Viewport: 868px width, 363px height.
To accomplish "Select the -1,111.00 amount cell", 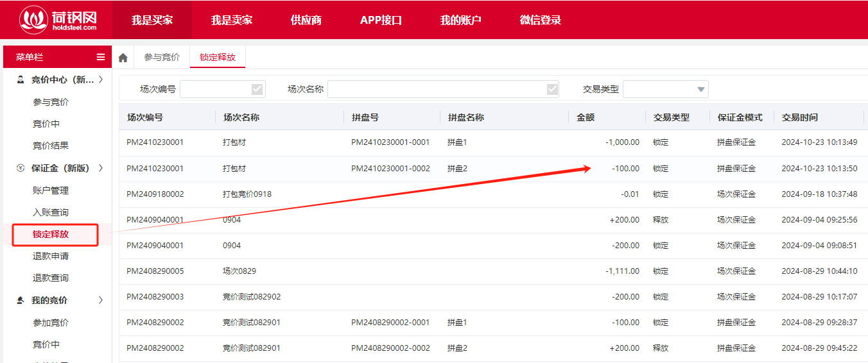I will pyautogui.click(x=622, y=271).
